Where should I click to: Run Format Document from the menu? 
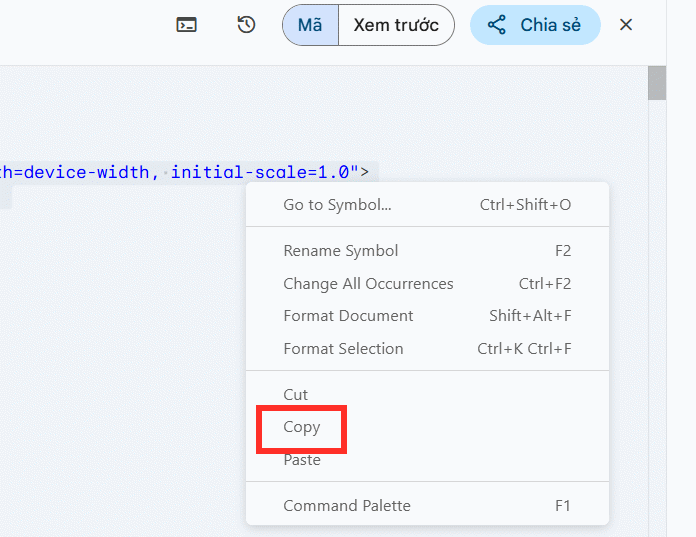point(348,316)
